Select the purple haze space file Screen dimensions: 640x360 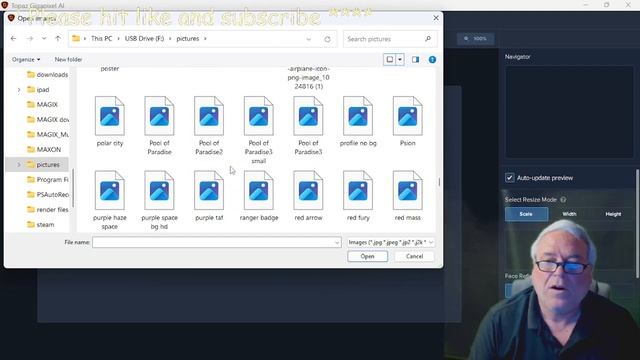click(x=110, y=200)
